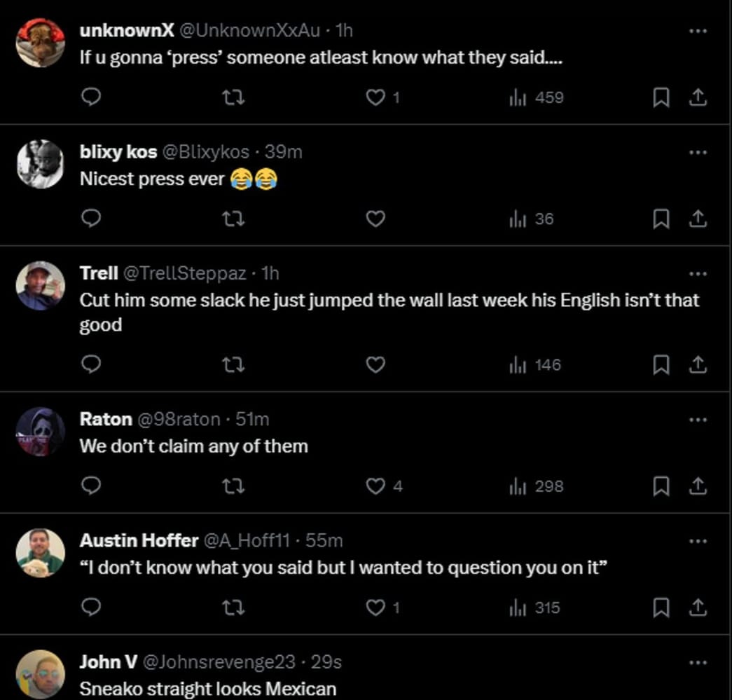732x700 pixels.
Task: Bookmark blixy kos's tweet
Action: (659, 219)
